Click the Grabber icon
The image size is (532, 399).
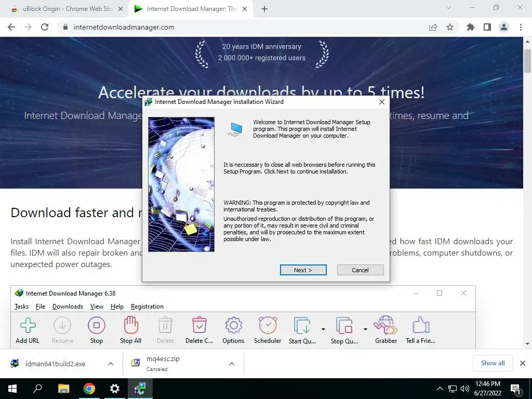(x=386, y=325)
